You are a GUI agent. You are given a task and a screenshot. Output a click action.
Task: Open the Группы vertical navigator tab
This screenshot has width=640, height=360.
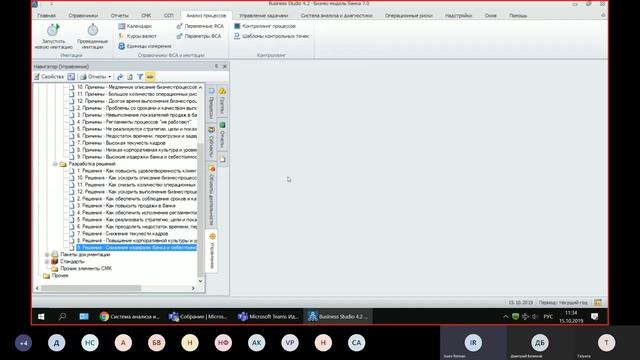(x=222, y=100)
